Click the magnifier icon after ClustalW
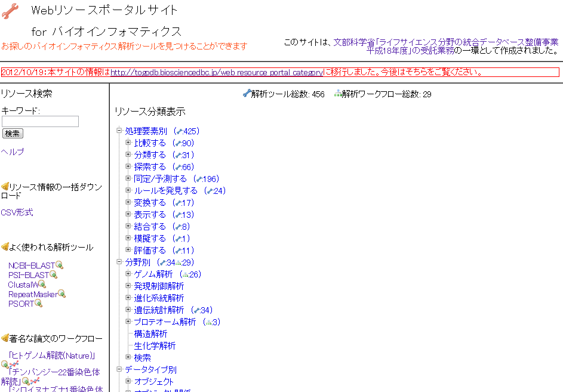Image resolution: width=563 pixels, height=392 pixels. point(42,285)
